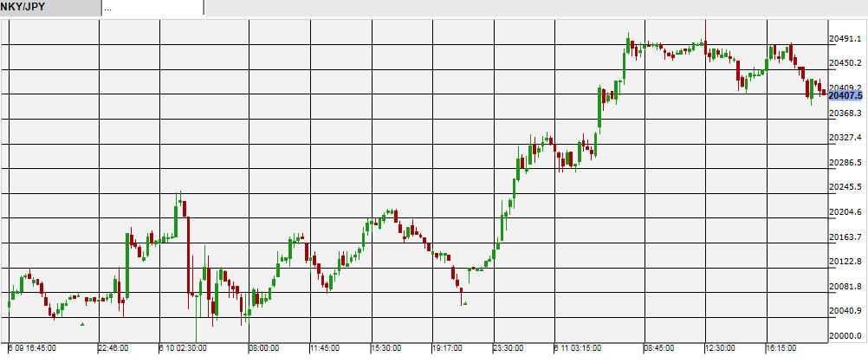Click the 20245.5 price axis label
Viewport: 868px width, 363px height.
[x=845, y=187]
